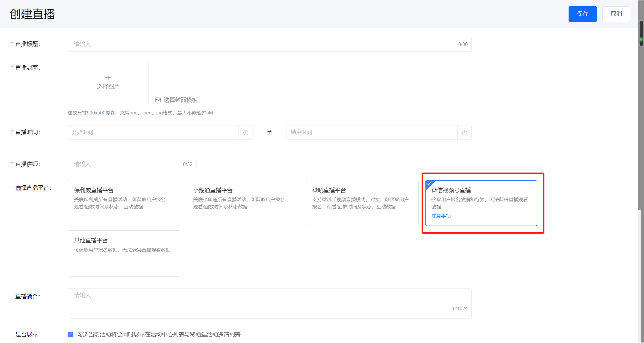644x343 pixels.
Task: Click the 选择图片 upload box
Action: click(x=108, y=83)
